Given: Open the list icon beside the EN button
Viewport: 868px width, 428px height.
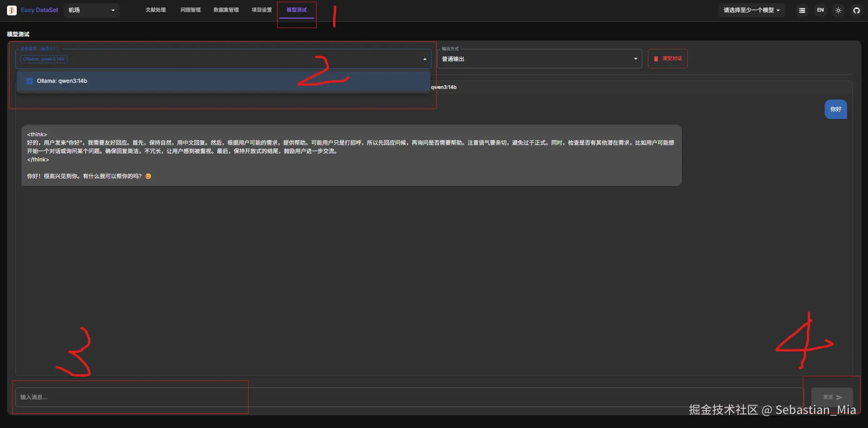Looking at the screenshot, I should (x=802, y=10).
